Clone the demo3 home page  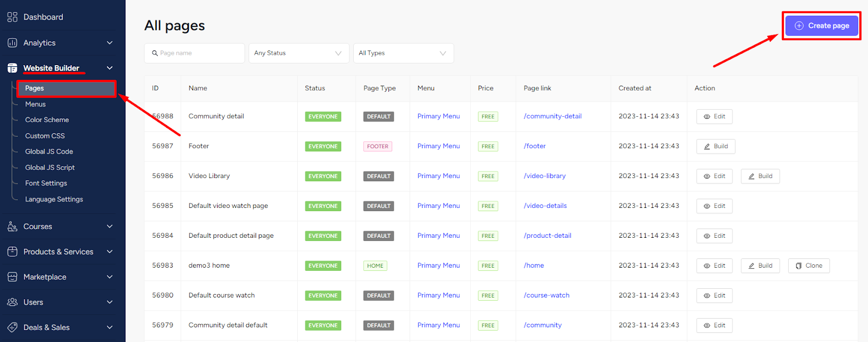(x=809, y=266)
